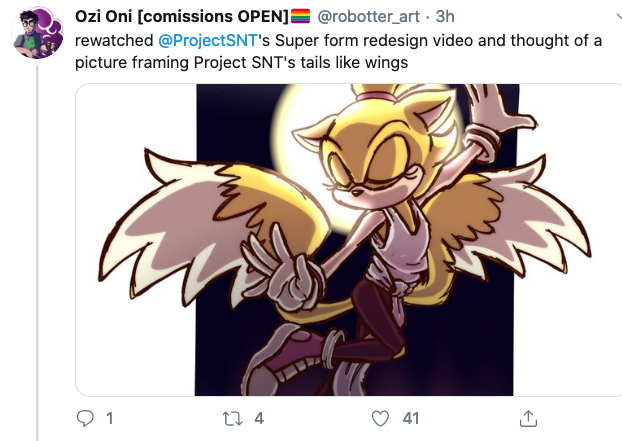Click the "[comissions OPEN]" part of name
This screenshot has height=441, width=622.
213,16
